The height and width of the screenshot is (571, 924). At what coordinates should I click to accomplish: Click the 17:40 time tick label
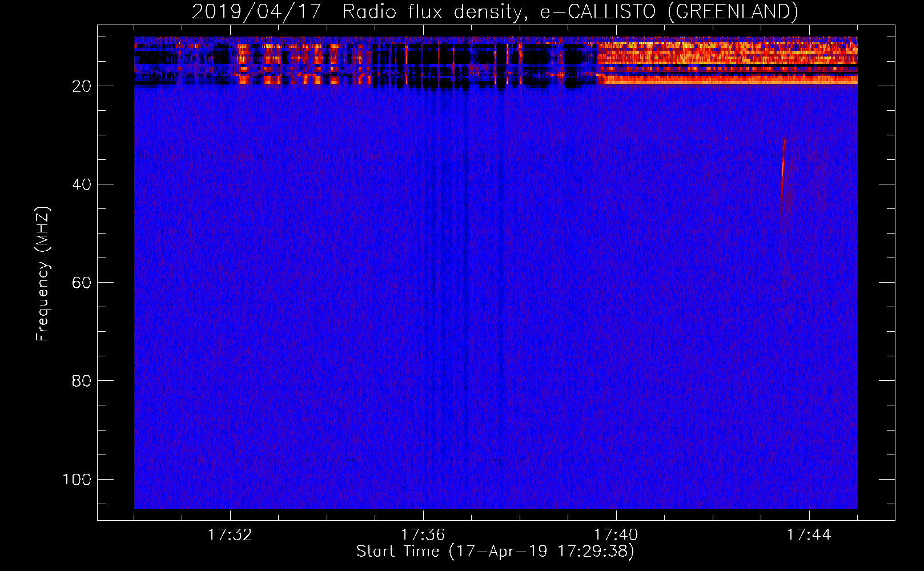click(616, 535)
